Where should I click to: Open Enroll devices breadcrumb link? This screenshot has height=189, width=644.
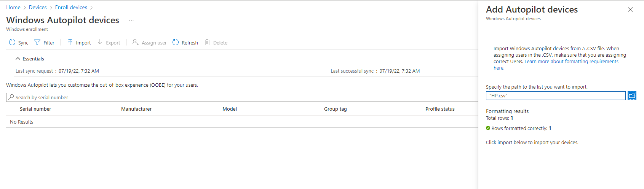click(x=71, y=7)
